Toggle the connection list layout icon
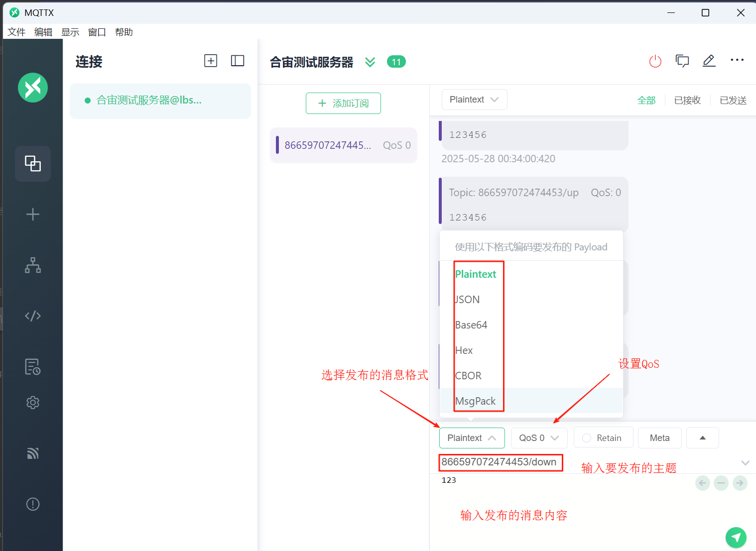Image resolution: width=756 pixels, height=551 pixels. 238,61
